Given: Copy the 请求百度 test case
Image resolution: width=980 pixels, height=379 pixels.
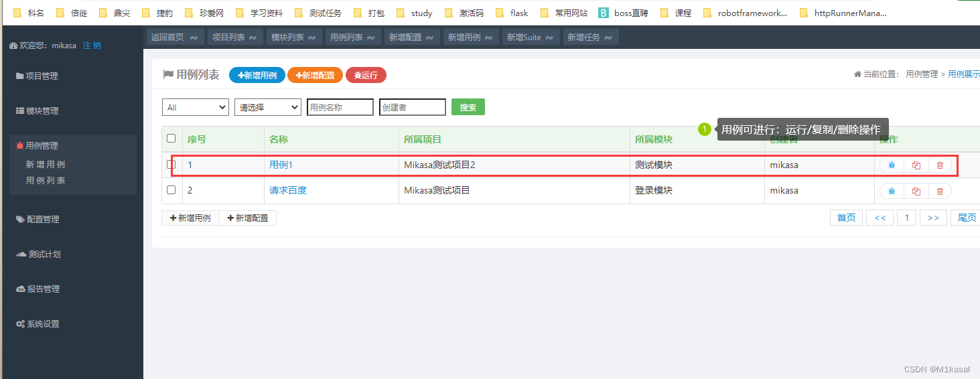Looking at the screenshot, I should coord(916,191).
